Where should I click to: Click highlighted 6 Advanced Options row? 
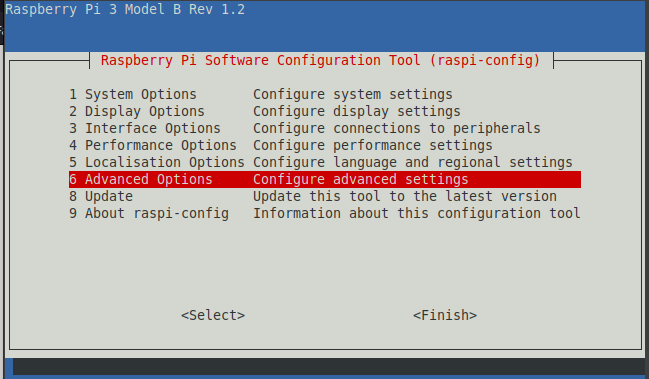(x=325, y=179)
